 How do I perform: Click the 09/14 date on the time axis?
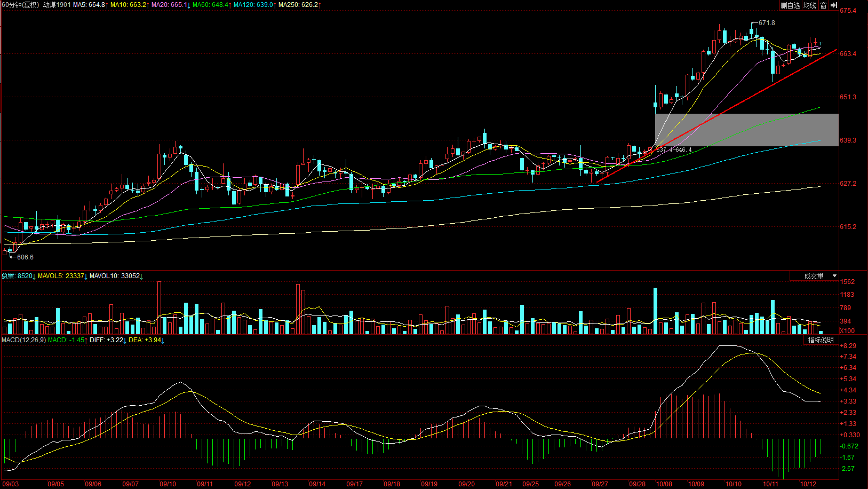click(317, 484)
